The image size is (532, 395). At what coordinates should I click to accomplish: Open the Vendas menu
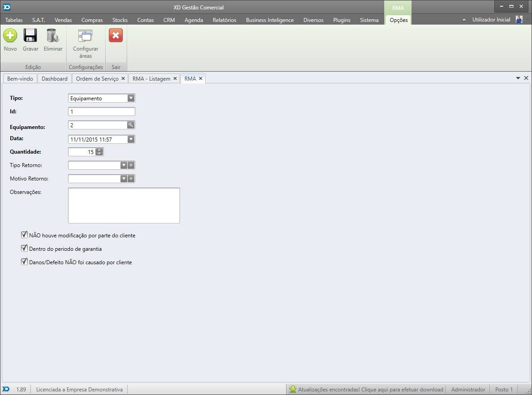coord(63,20)
